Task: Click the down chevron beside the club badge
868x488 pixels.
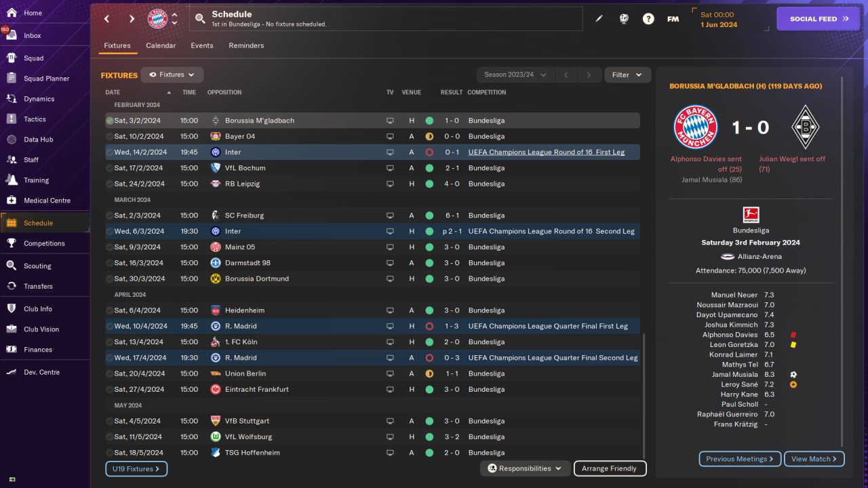Action: point(174,23)
